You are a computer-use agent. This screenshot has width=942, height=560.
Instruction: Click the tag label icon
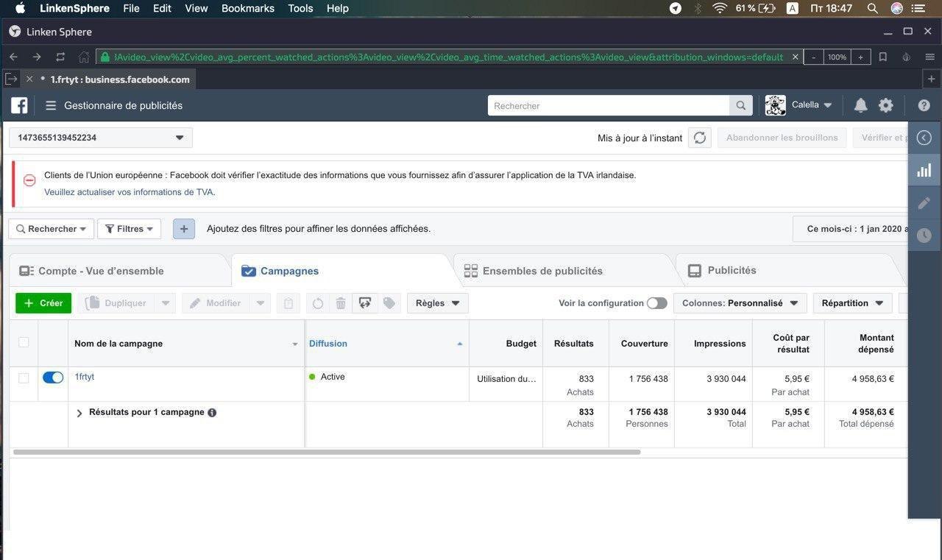389,303
